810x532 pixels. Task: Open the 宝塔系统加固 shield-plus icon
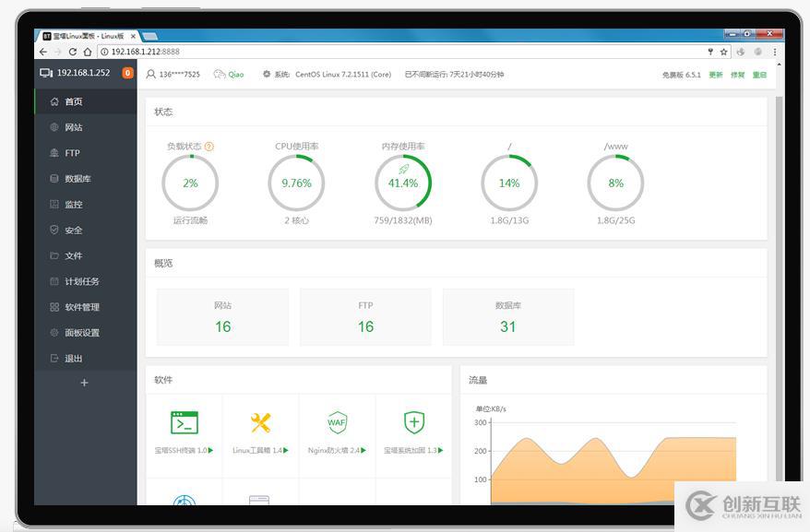[414, 422]
